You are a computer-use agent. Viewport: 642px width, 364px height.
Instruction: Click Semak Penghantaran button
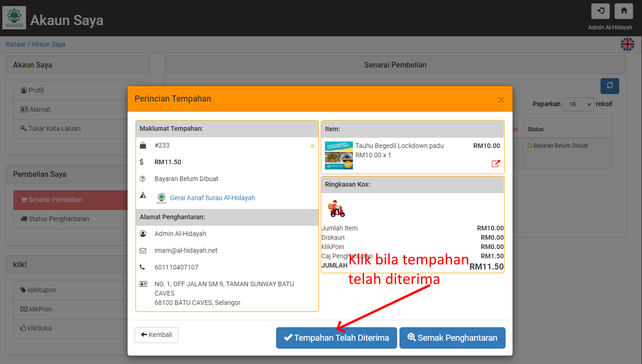tap(452, 338)
